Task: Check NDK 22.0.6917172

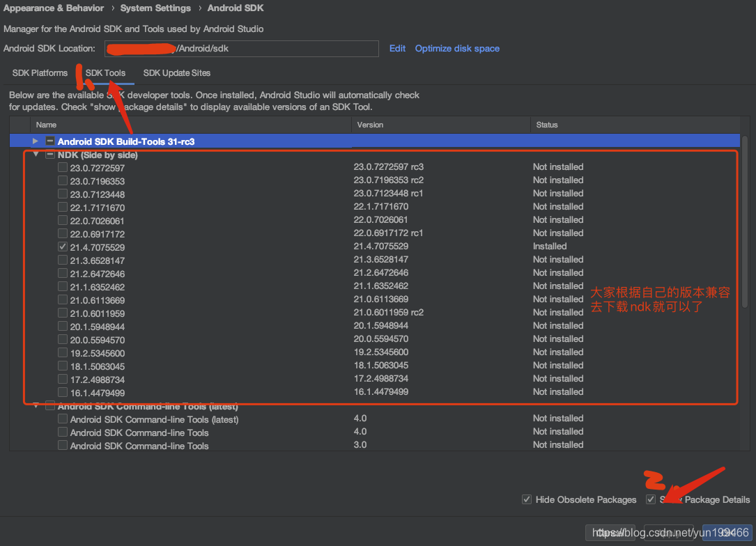Action: pos(63,234)
